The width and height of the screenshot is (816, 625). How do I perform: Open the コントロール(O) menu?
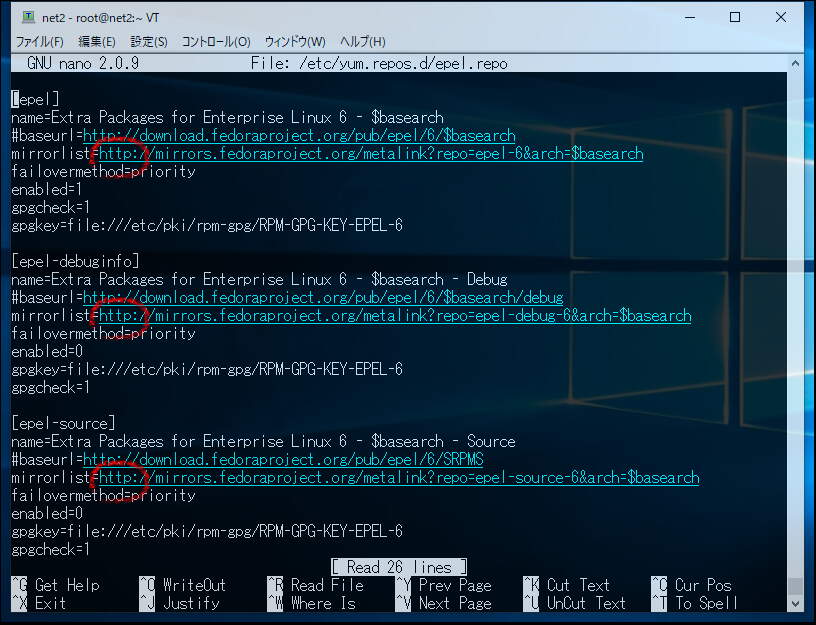216,42
